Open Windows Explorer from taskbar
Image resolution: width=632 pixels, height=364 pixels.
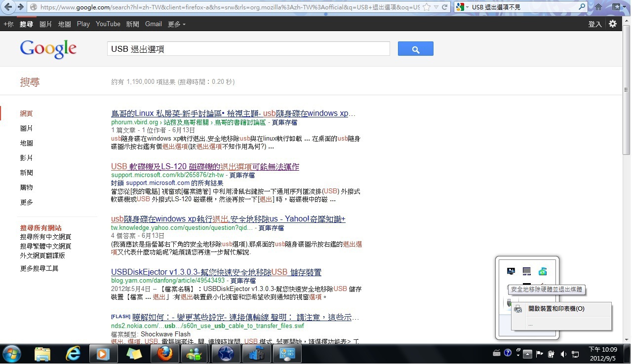43,354
